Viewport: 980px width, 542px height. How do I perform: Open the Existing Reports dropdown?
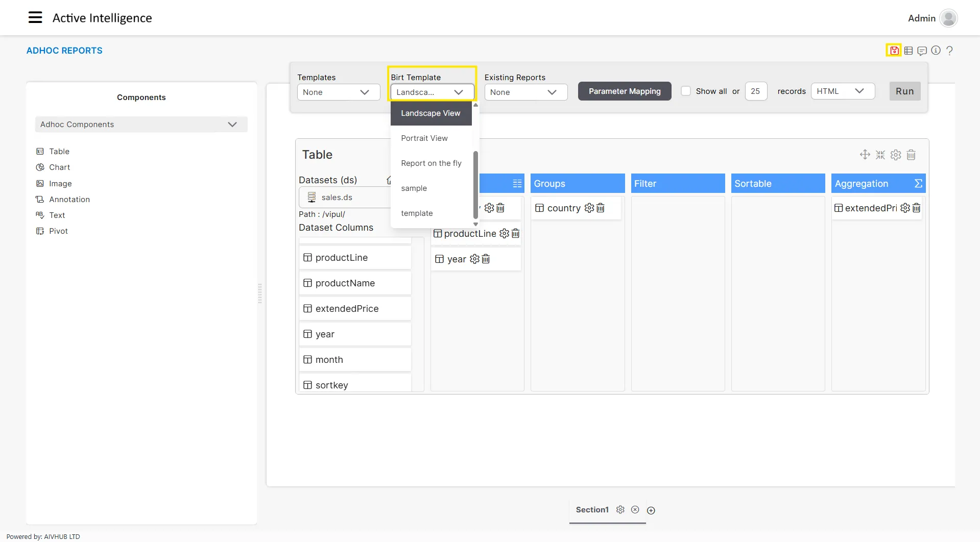point(525,92)
